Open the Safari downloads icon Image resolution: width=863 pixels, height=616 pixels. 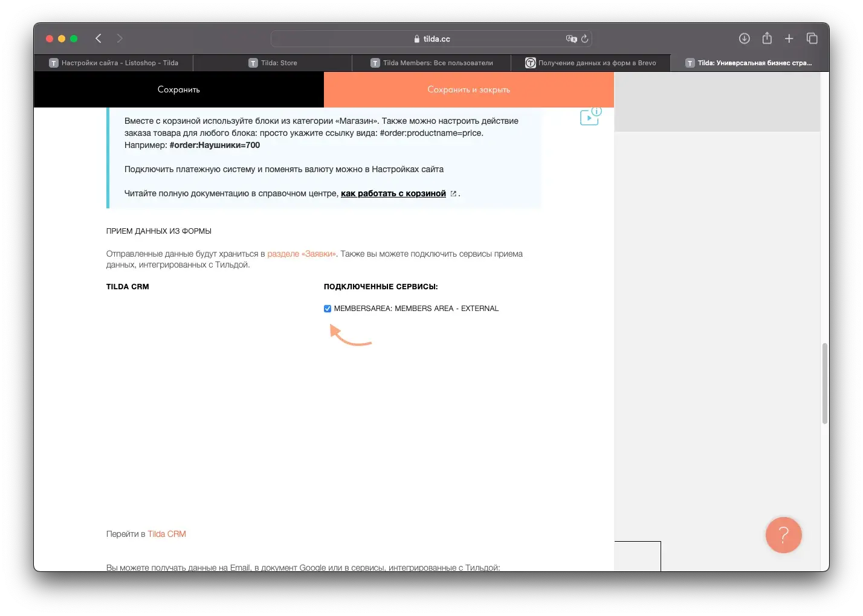pyautogui.click(x=745, y=39)
